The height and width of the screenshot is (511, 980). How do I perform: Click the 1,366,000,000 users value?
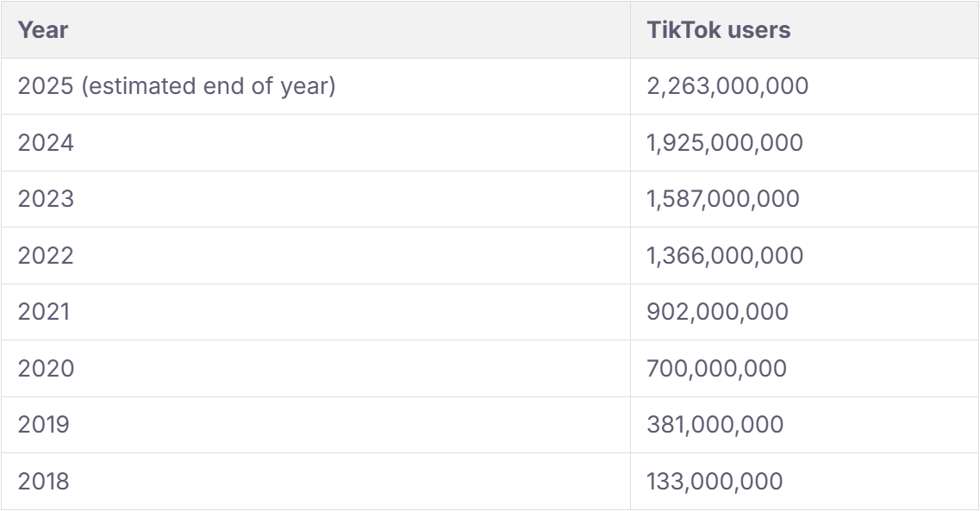(x=725, y=256)
